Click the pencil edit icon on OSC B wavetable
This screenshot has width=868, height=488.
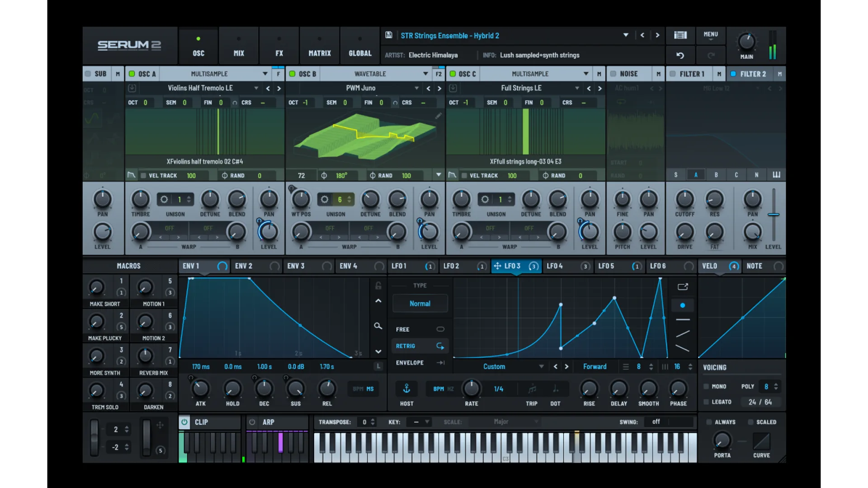438,116
